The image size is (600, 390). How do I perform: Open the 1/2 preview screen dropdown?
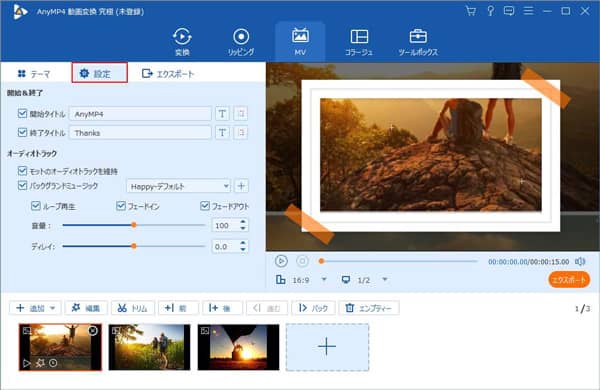coord(385,279)
